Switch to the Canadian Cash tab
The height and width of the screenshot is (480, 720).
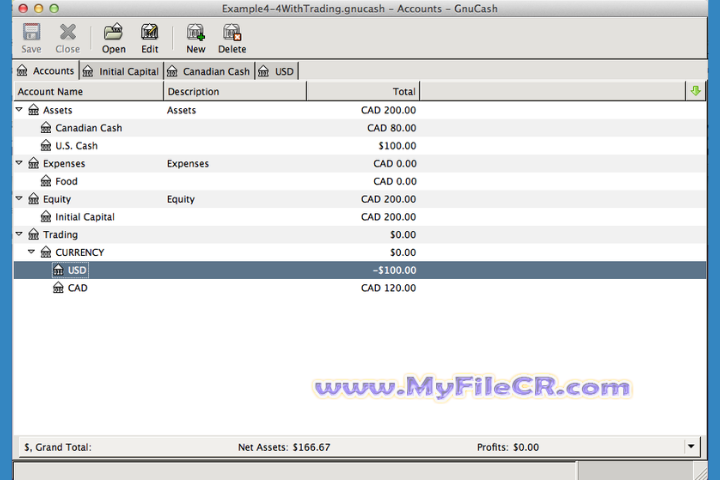pos(209,71)
